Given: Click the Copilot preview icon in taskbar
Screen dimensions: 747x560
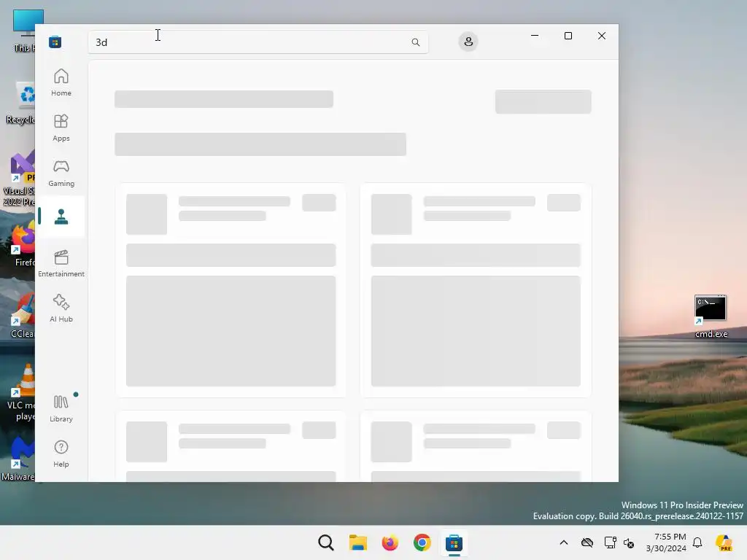Looking at the screenshot, I should tap(724, 542).
